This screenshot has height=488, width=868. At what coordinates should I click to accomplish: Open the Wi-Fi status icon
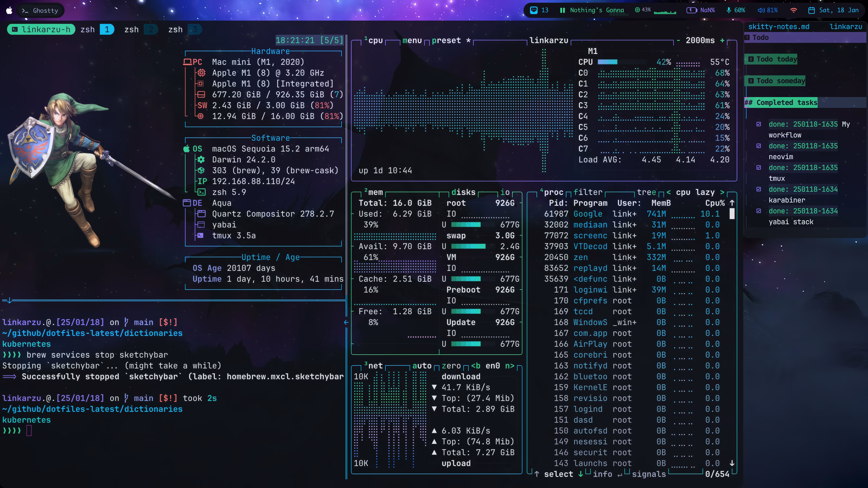pyautogui.click(x=793, y=10)
